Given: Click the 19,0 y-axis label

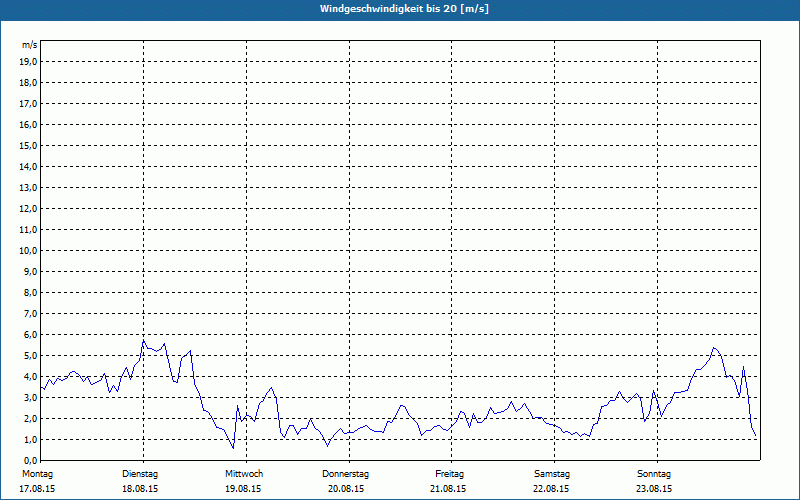Looking at the screenshot, I should tap(29, 62).
